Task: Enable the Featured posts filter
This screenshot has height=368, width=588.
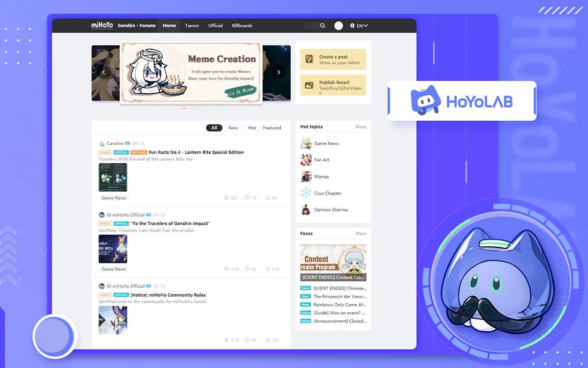Action: 271,128
